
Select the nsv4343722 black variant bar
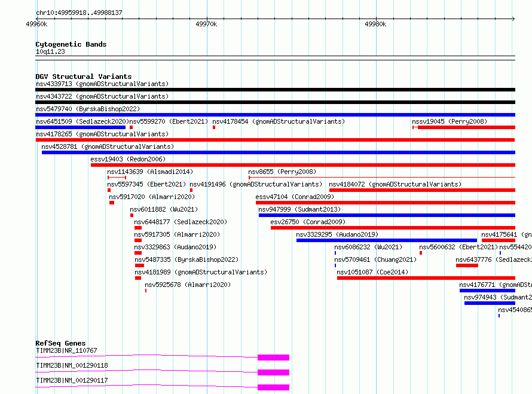pyautogui.click(x=275, y=102)
